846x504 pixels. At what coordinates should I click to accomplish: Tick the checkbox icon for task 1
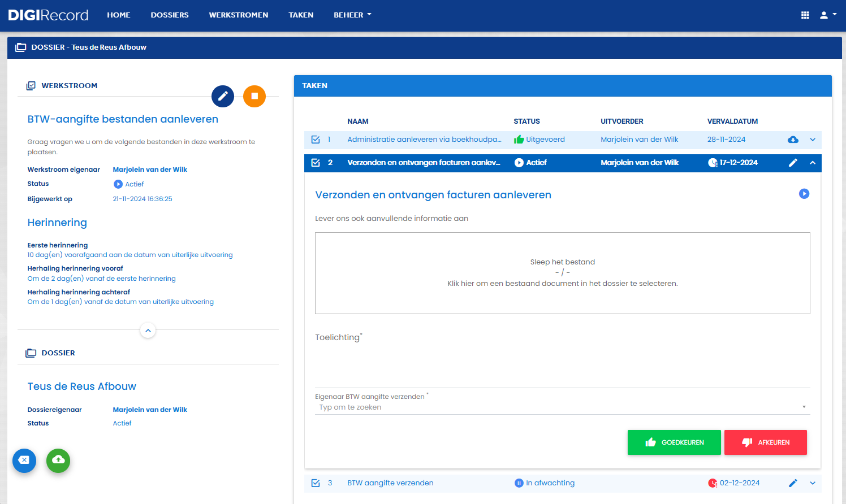(x=316, y=140)
